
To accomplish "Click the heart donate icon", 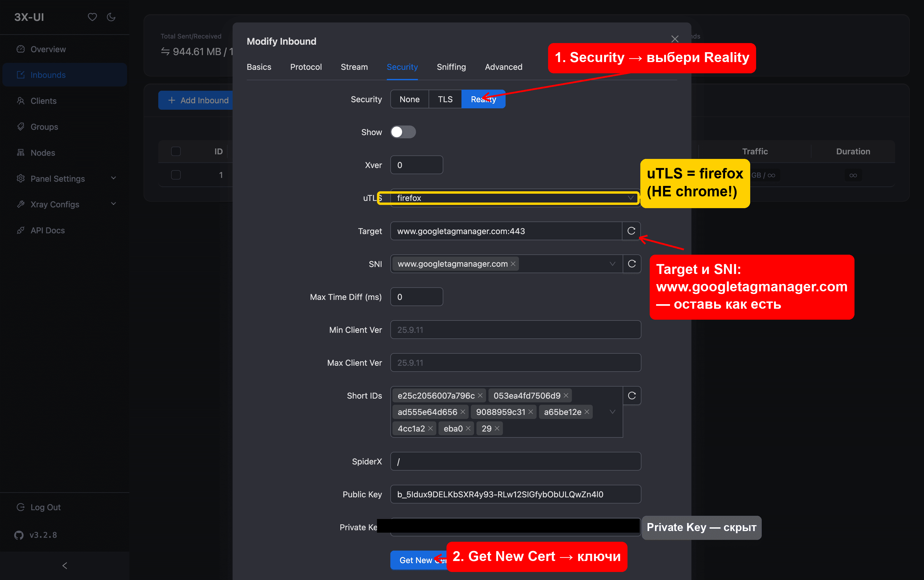I will 92,17.
